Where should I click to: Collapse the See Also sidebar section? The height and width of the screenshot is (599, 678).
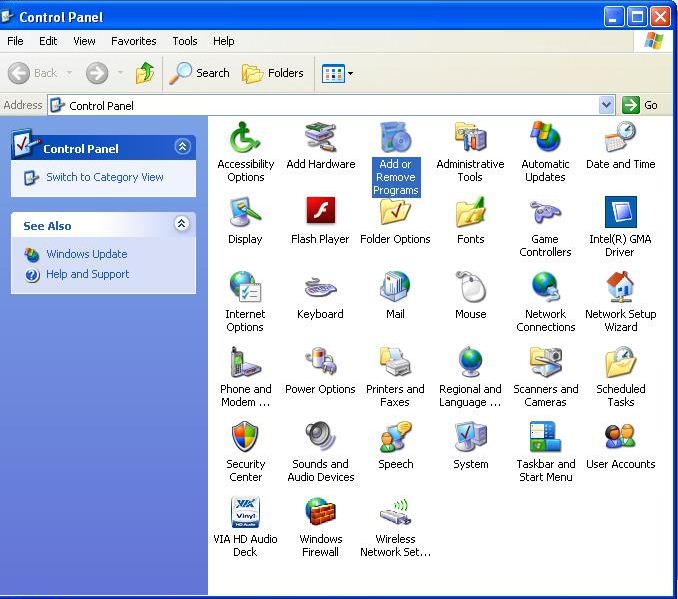[x=181, y=224]
